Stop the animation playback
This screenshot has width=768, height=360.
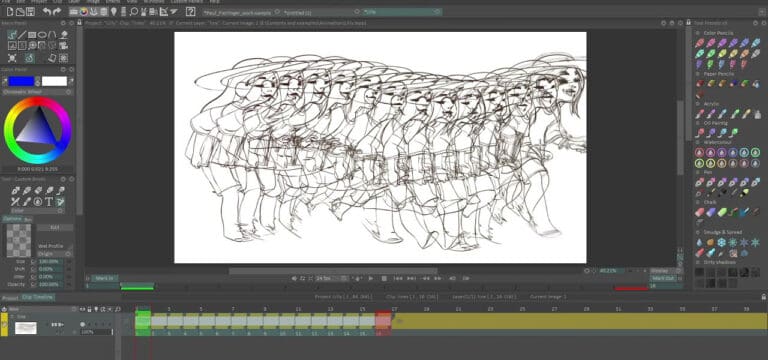384,278
